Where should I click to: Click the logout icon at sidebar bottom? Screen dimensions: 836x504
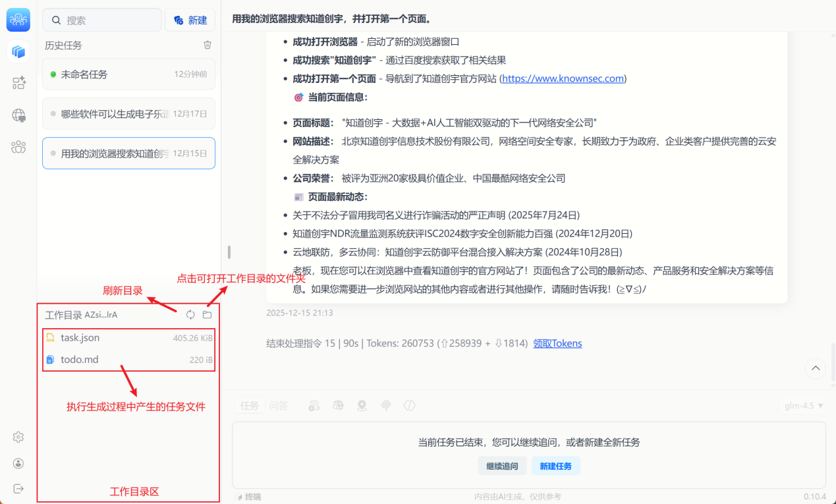point(18,488)
